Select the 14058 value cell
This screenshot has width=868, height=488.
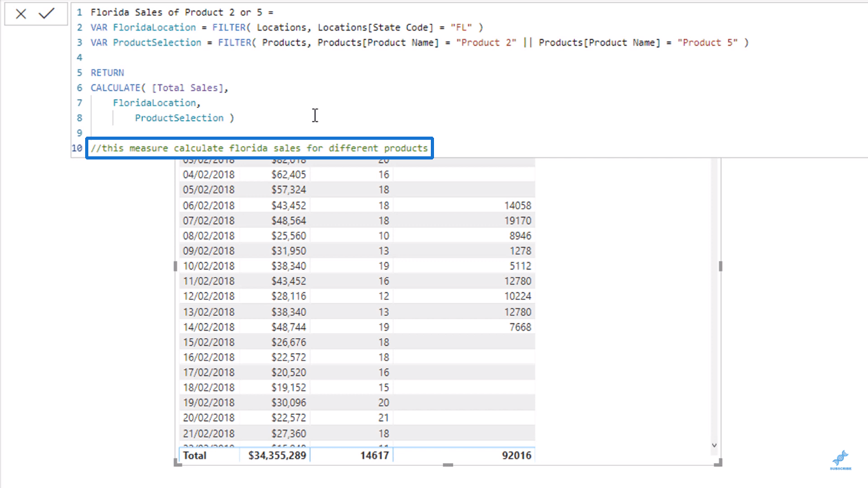[517, 205]
